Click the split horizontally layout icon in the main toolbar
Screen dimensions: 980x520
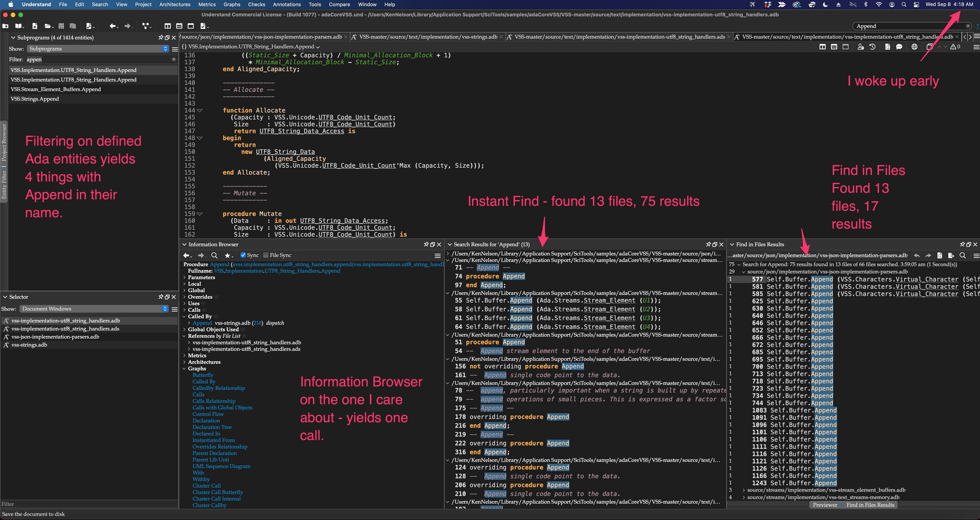pyautogui.click(x=179, y=26)
